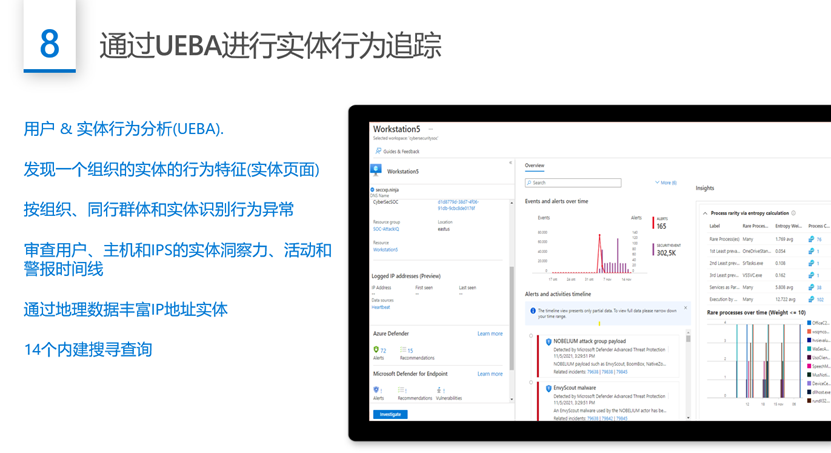Open process query icon in 3rd Least prevalent row
The height and width of the screenshot is (453, 831).
(x=811, y=276)
